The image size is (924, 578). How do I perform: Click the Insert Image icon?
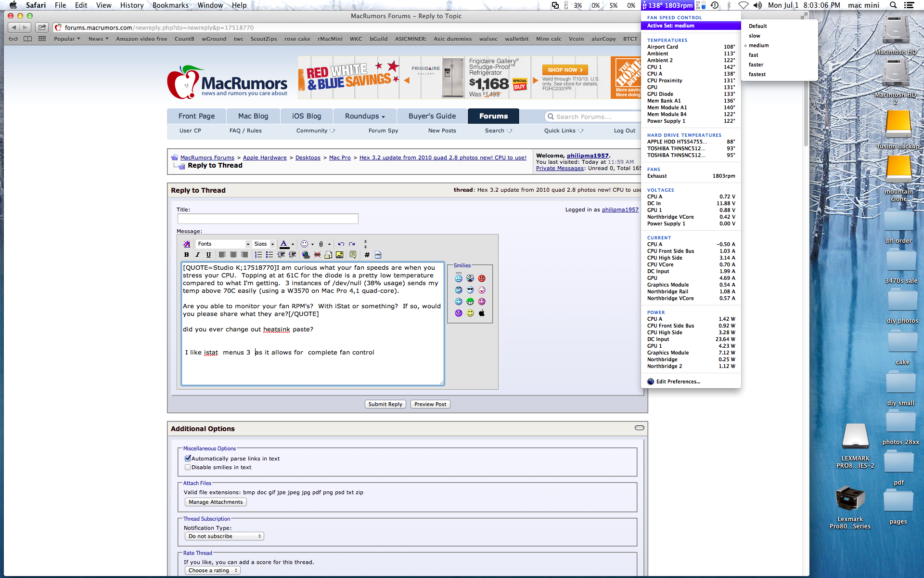click(340, 255)
